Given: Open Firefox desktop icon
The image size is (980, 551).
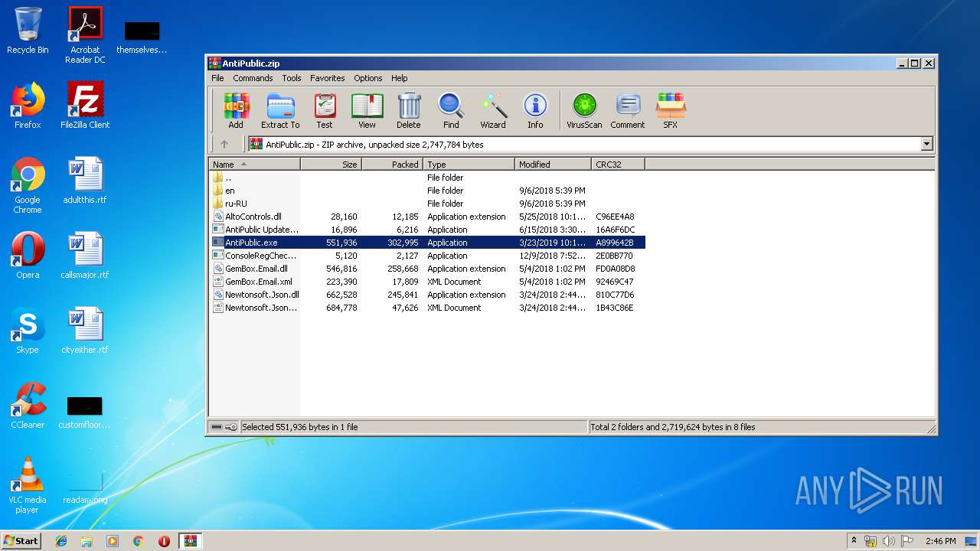Looking at the screenshot, I should click(x=28, y=106).
